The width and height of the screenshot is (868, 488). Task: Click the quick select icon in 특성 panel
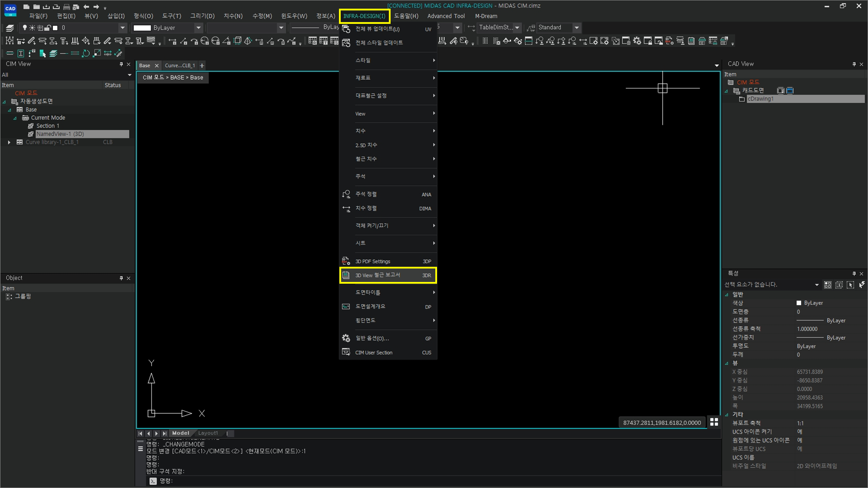tap(828, 285)
